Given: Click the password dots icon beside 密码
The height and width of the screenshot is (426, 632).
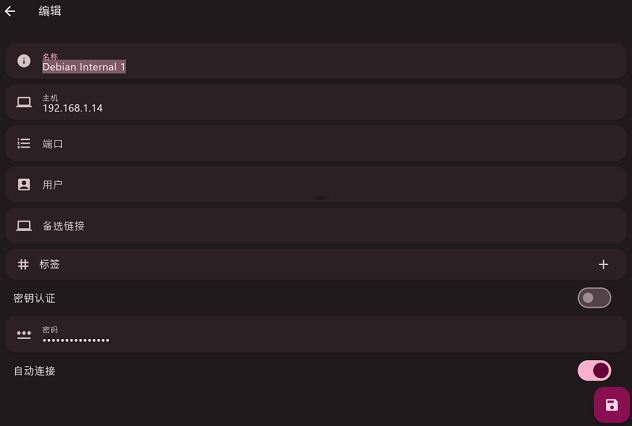Looking at the screenshot, I should (24, 334).
